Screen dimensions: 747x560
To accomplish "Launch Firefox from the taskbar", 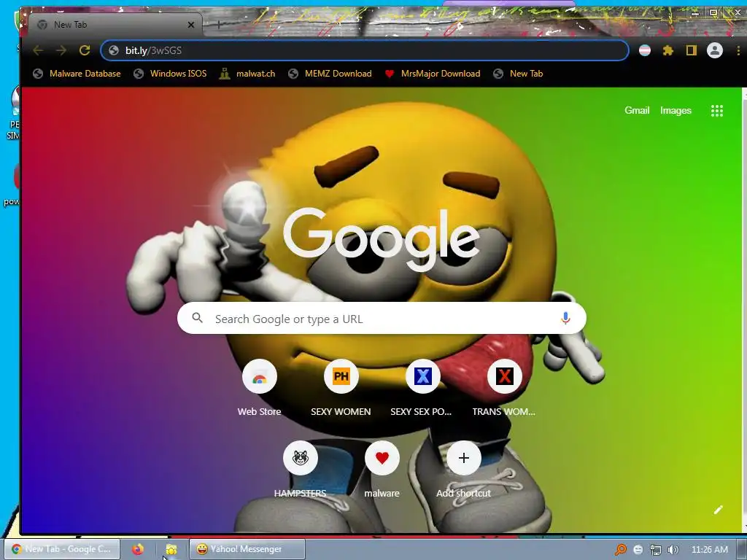I will [138, 549].
